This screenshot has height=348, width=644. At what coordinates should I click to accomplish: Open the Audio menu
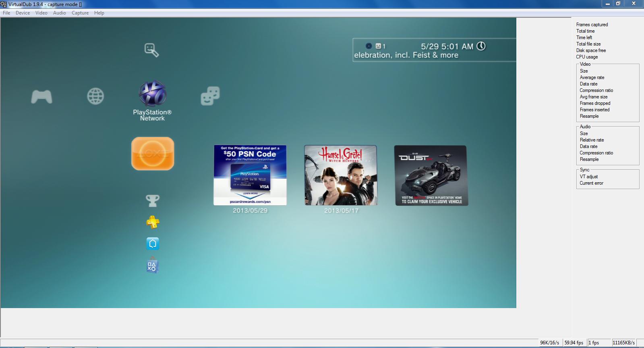[x=59, y=13]
